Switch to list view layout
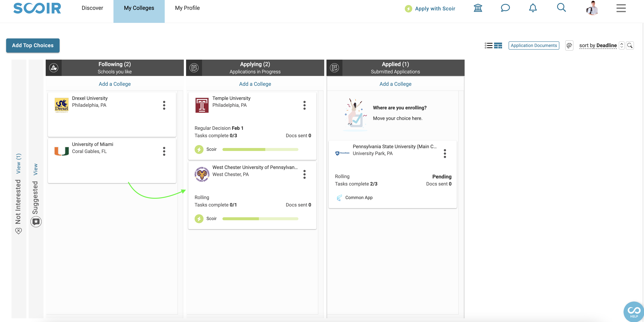Image resolution: width=644 pixels, height=322 pixels. pyautogui.click(x=489, y=45)
